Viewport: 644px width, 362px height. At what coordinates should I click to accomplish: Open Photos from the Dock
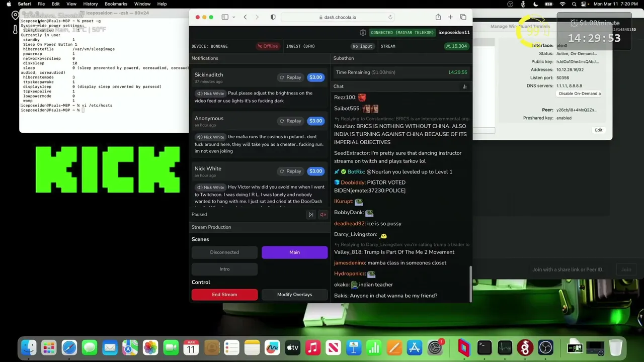pyautogui.click(x=150, y=347)
